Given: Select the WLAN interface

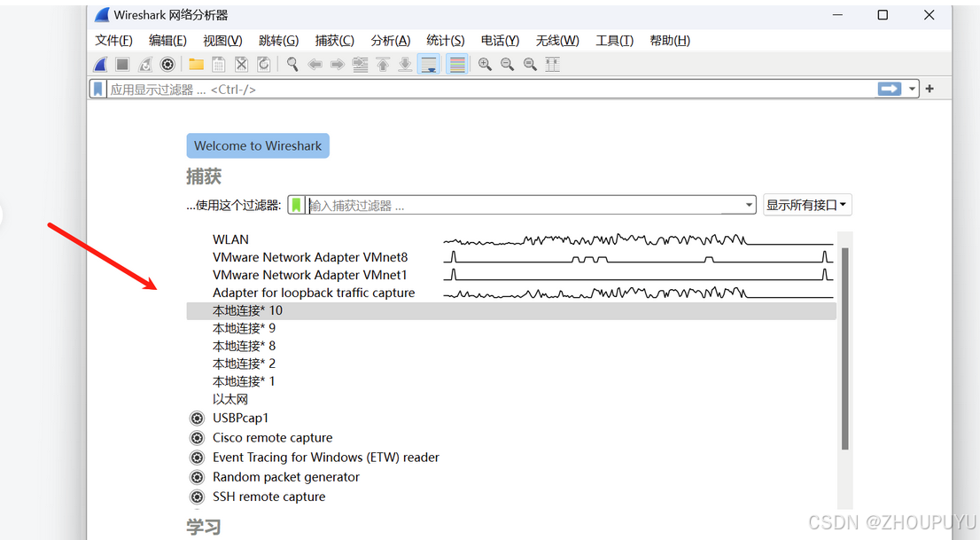Looking at the screenshot, I should coord(511,239).
